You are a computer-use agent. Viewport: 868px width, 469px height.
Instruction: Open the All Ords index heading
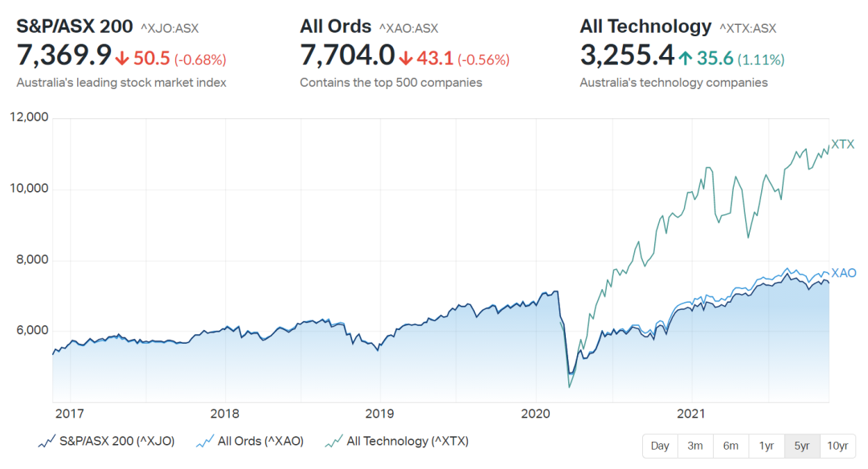coord(335,27)
